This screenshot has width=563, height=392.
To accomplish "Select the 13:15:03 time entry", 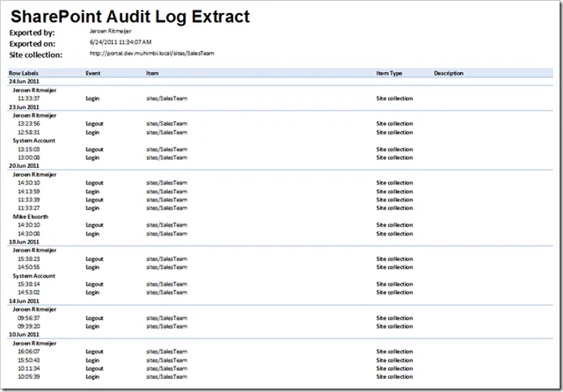I will pyautogui.click(x=29, y=149).
